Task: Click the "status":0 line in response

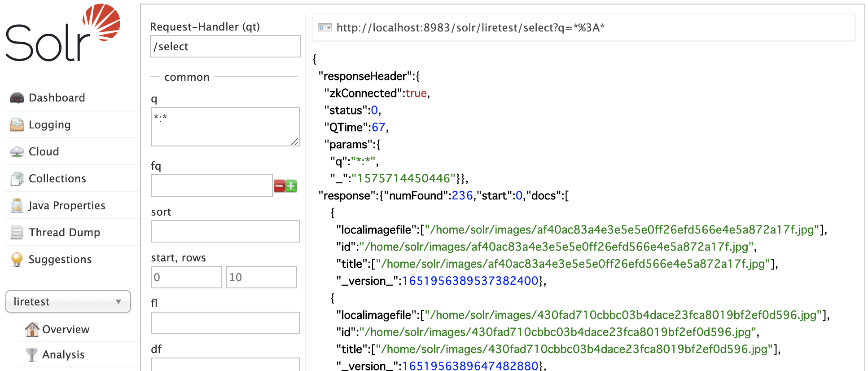Action: point(353,110)
